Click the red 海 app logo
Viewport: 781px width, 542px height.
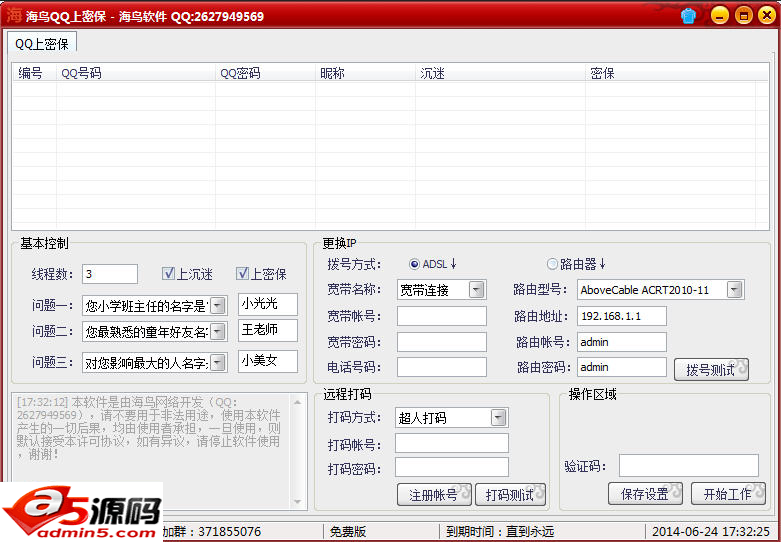point(13,15)
